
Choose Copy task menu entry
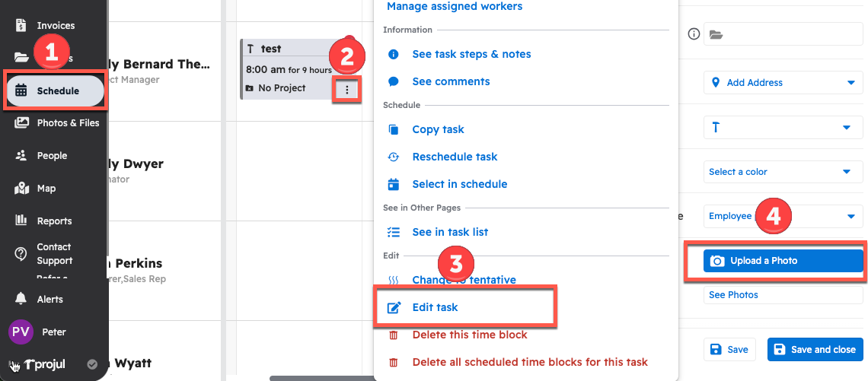point(438,129)
